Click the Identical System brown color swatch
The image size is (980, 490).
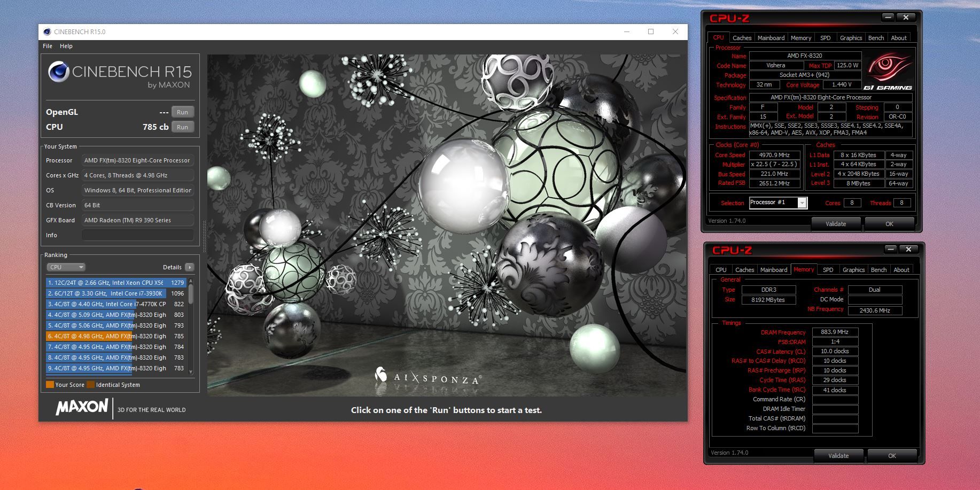[90, 384]
